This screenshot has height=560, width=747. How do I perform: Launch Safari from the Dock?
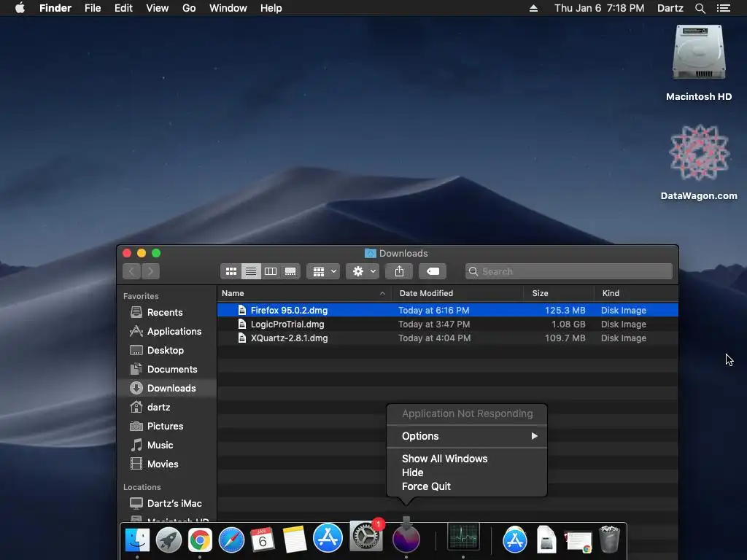[x=231, y=540]
